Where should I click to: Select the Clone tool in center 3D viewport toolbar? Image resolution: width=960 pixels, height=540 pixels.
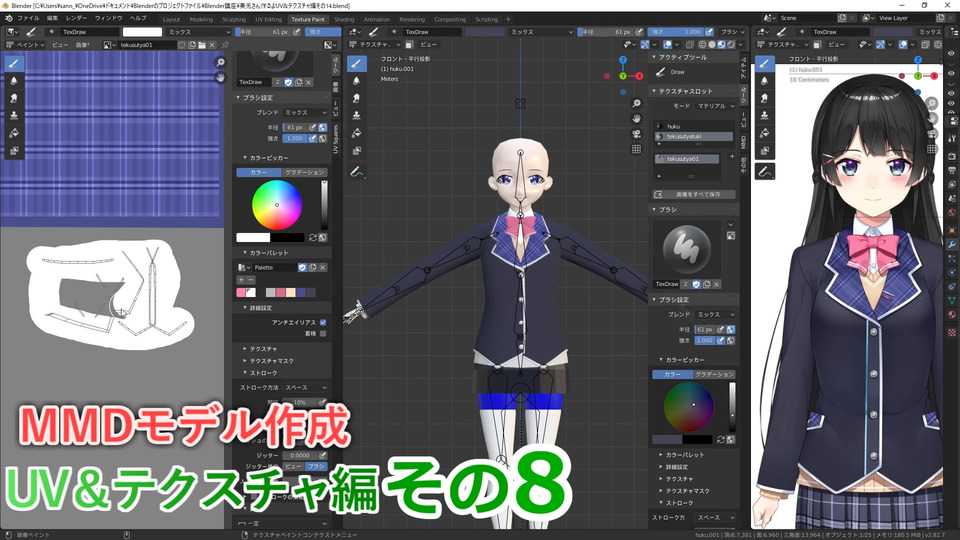coord(356,115)
